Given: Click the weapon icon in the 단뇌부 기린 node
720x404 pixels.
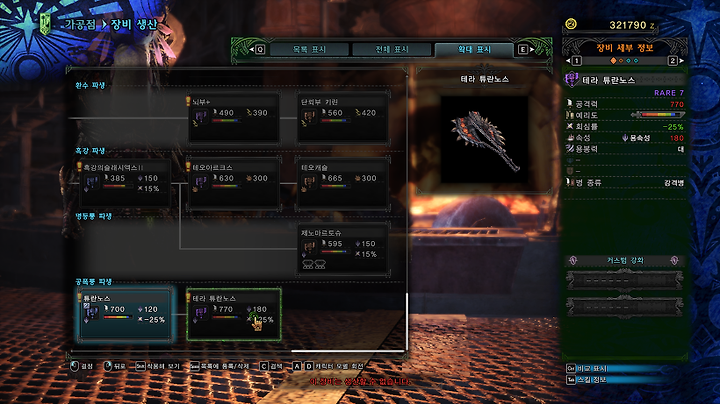Looking at the screenshot, I should pos(309,116).
